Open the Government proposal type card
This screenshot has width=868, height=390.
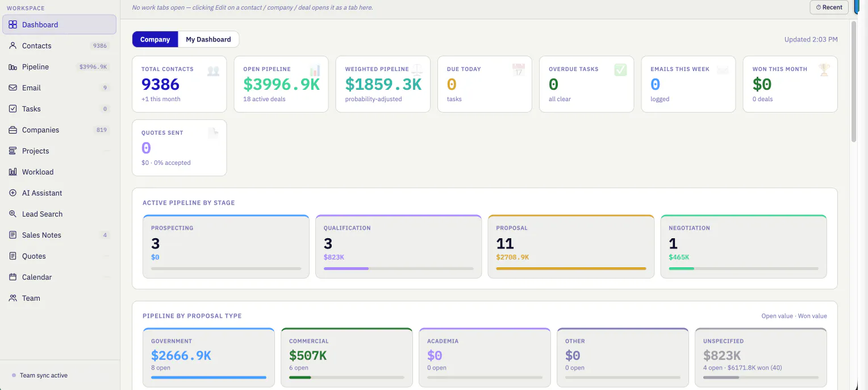coord(208,358)
